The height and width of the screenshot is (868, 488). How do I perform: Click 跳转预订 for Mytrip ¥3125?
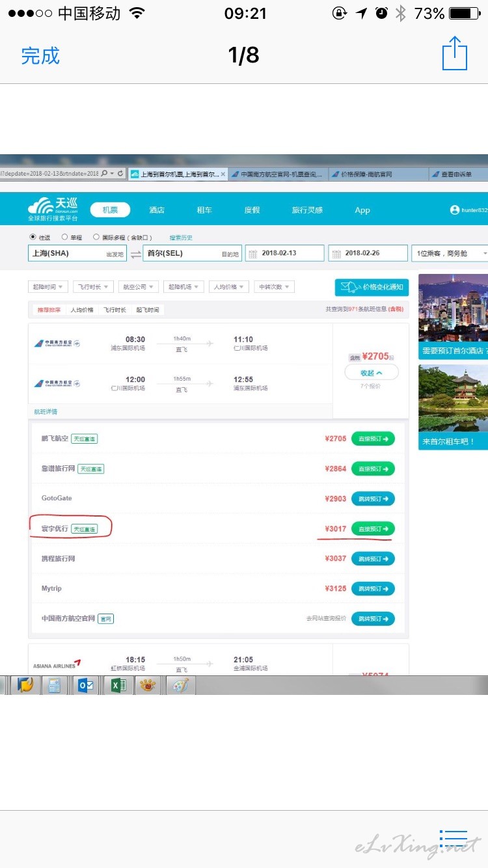(373, 589)
